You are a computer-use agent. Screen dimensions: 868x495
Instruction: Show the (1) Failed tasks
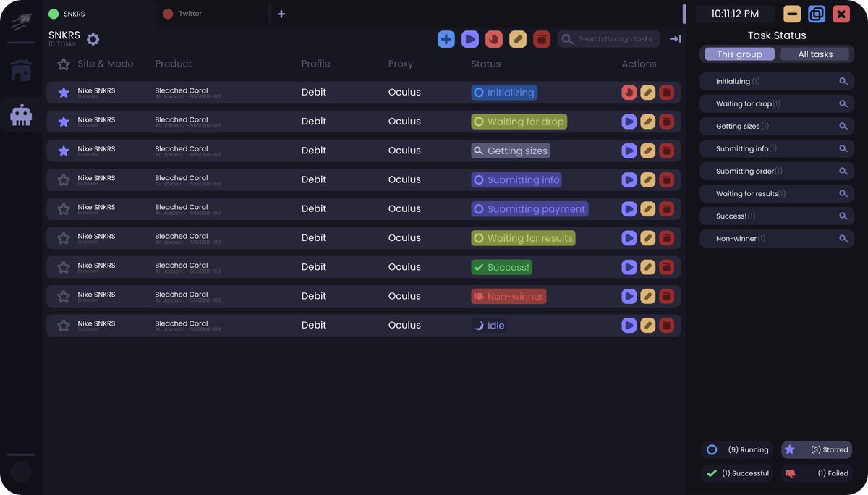(817, 473)
